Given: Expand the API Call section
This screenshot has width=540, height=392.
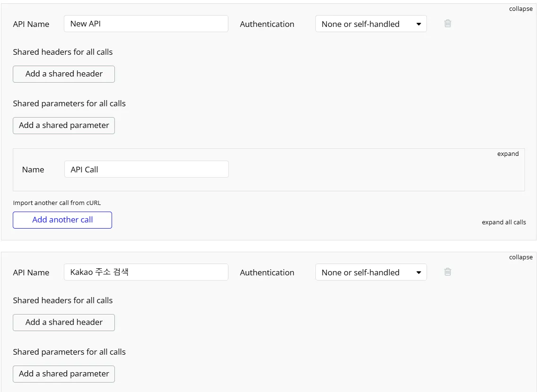Looking at the screenshot, I should (x=508, y=154).
